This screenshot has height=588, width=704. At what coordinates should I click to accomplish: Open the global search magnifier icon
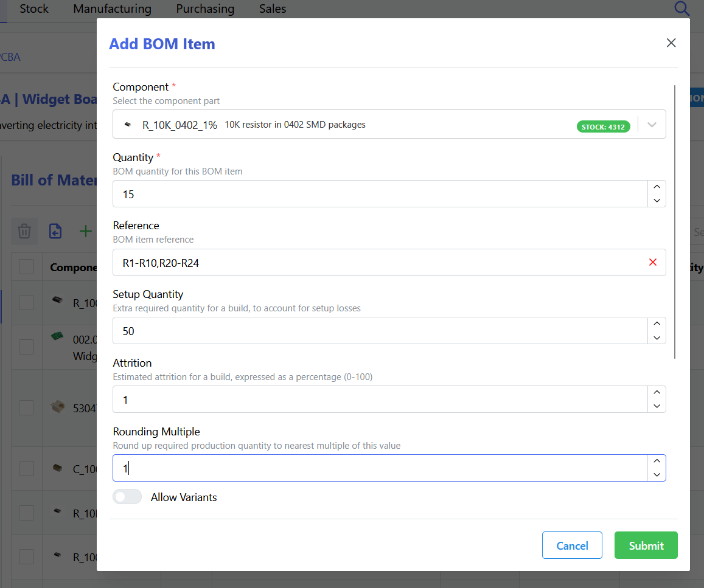pyautogui.click(x=681, y=9)
